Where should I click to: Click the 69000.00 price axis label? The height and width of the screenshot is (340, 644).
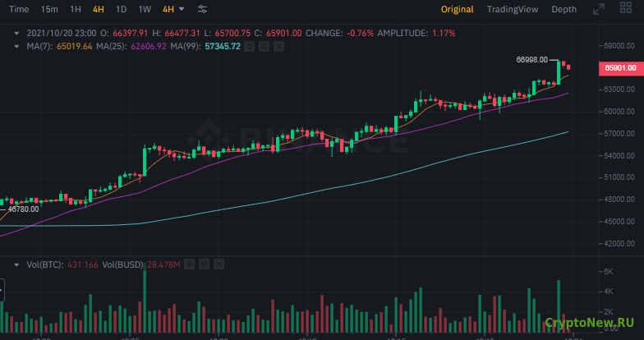[x=619, y=46]
